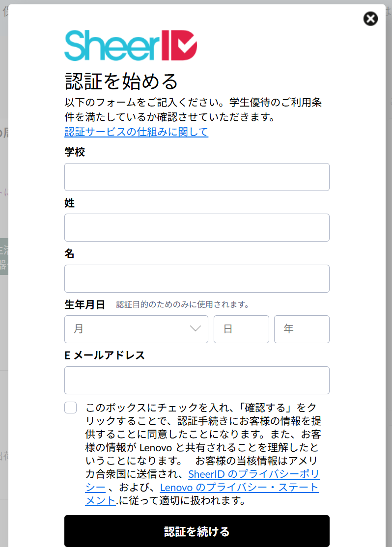
Task: Click the 生年月日 label
Action: point(85,304)
